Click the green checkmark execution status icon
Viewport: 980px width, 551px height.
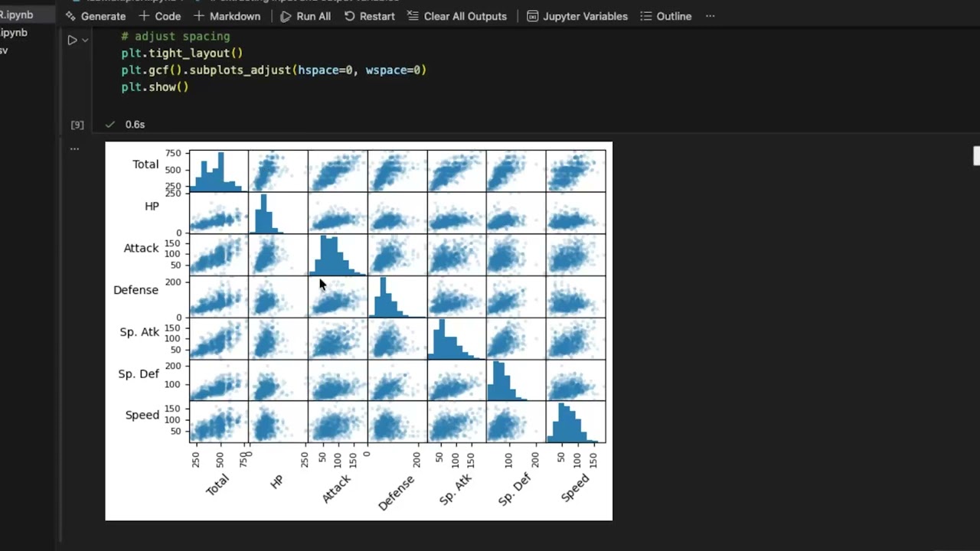(110, 124)
